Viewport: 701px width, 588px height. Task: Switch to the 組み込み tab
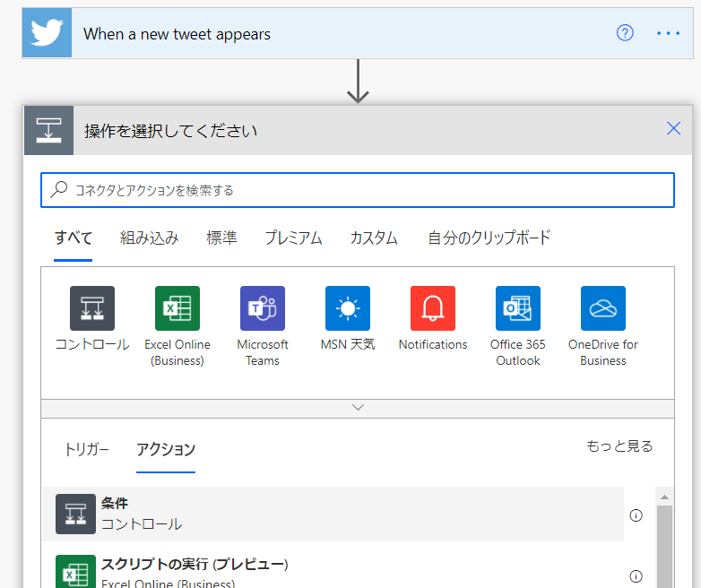pos(149,238)
